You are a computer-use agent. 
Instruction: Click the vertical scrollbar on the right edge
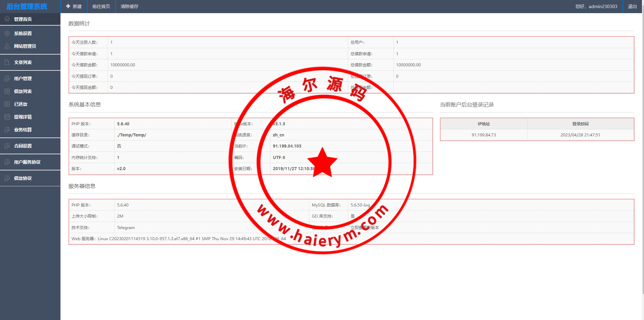click(x=642, y=152)
